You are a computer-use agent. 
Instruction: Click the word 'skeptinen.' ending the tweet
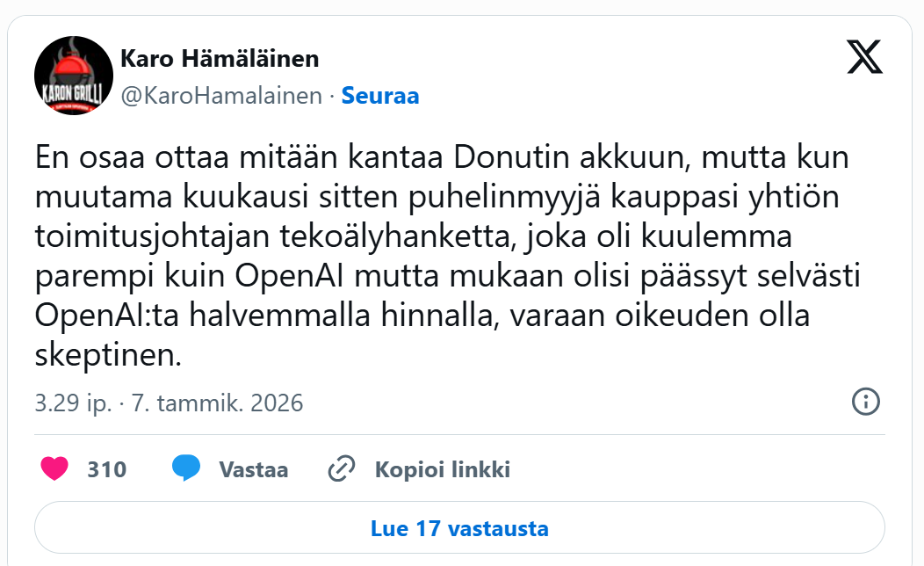click(x=109, y=356)
